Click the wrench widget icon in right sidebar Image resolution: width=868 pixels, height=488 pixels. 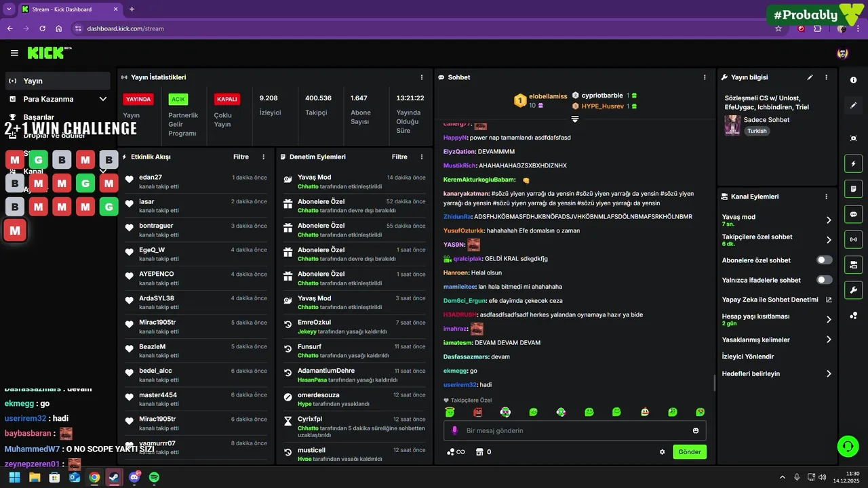pyautogui.click(x=853, y=290)
